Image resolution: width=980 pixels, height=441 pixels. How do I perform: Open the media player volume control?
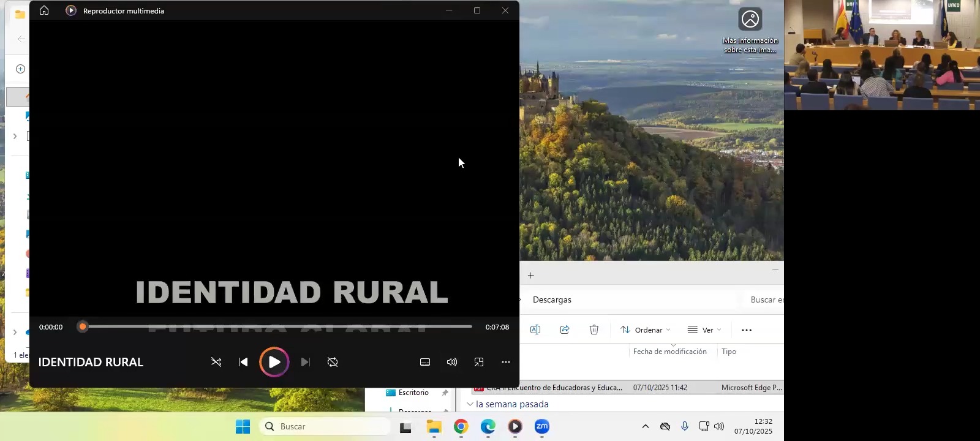[x=452, y=362]
